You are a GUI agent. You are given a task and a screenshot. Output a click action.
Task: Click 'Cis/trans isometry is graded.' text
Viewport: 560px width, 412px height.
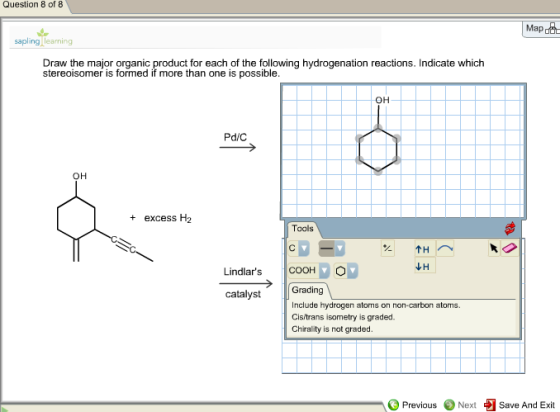343,317
